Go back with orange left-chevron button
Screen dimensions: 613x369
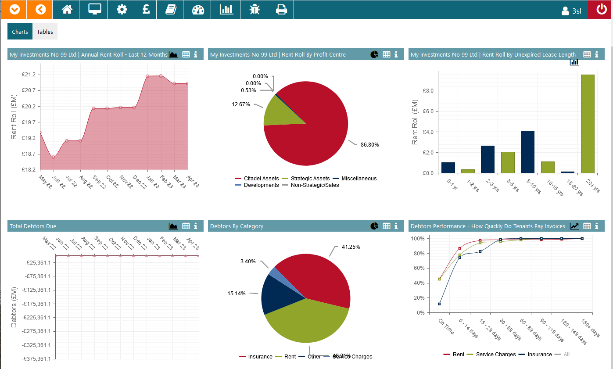(x=40, y=9)
